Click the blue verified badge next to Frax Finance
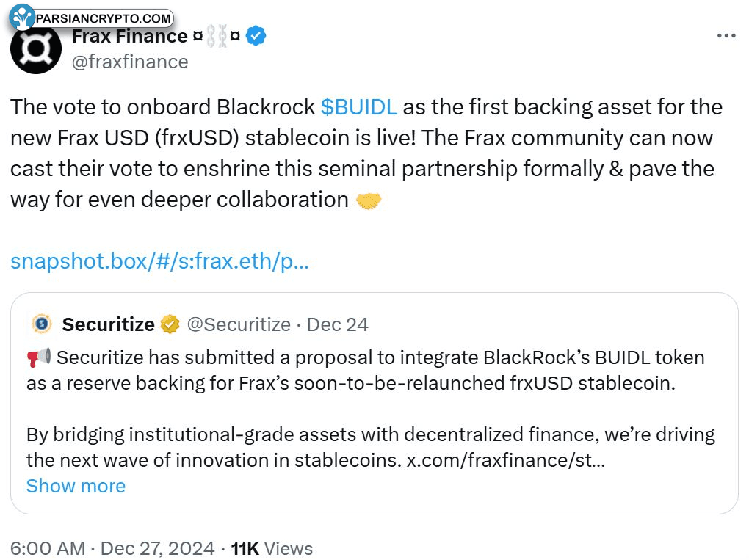This screenshot has height=560, width=749. tap(256, 36)
